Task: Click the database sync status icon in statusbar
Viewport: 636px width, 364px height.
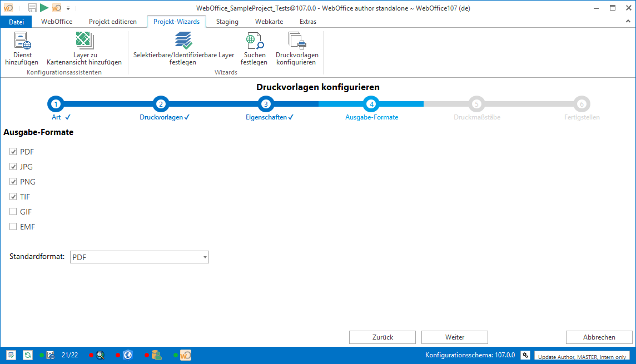Action: tap(27, 355)
